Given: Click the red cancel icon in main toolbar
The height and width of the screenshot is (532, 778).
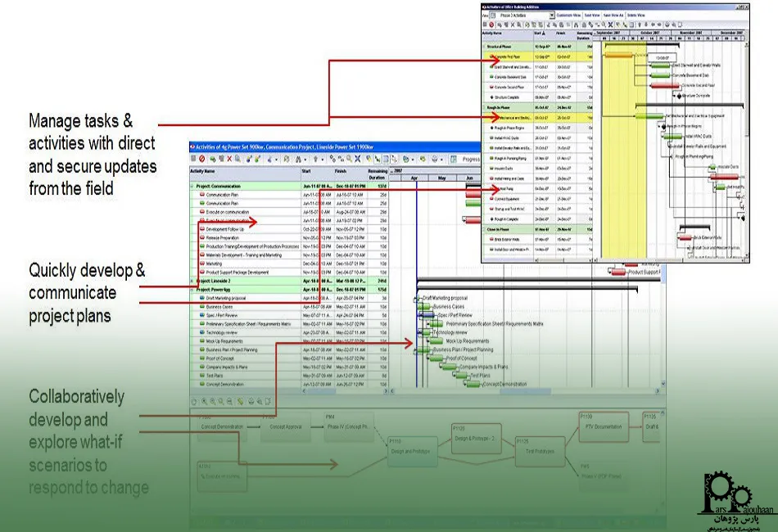Looking at the screenshot, I should (202, 159).
